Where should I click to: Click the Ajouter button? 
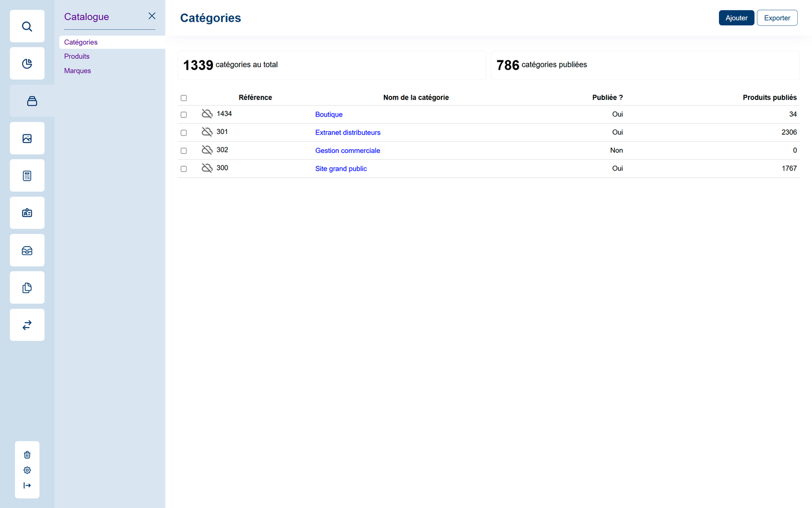[x=736, y=18]
